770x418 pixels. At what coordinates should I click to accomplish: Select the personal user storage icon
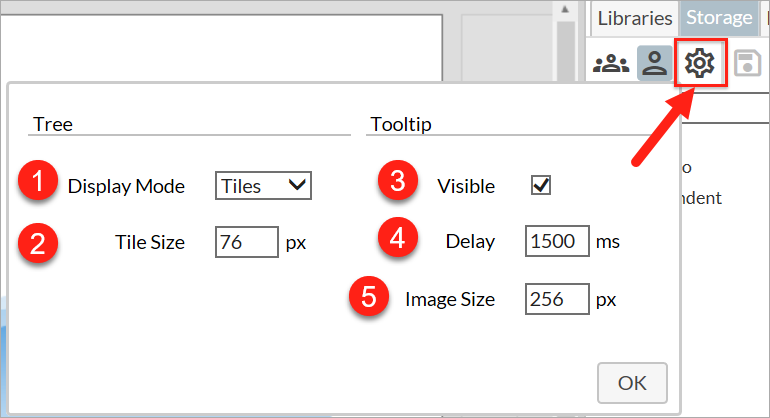point(655,64)
